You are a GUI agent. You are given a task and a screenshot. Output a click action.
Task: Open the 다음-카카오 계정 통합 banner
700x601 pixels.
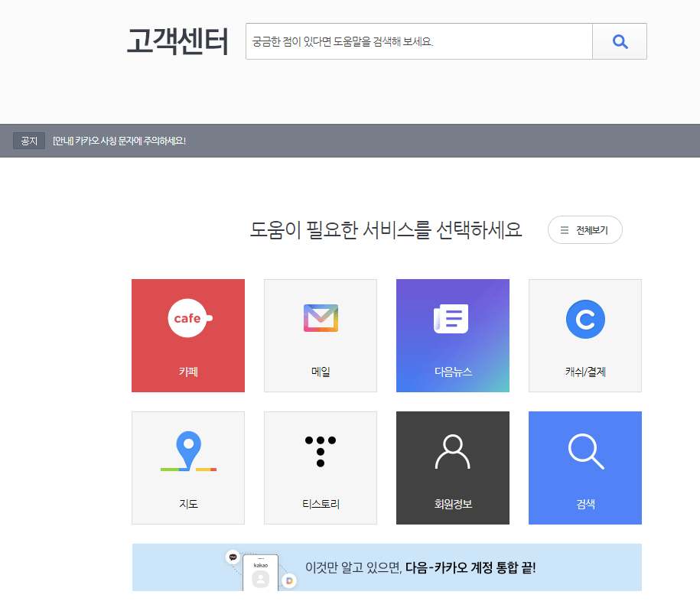tap(387, 567)
